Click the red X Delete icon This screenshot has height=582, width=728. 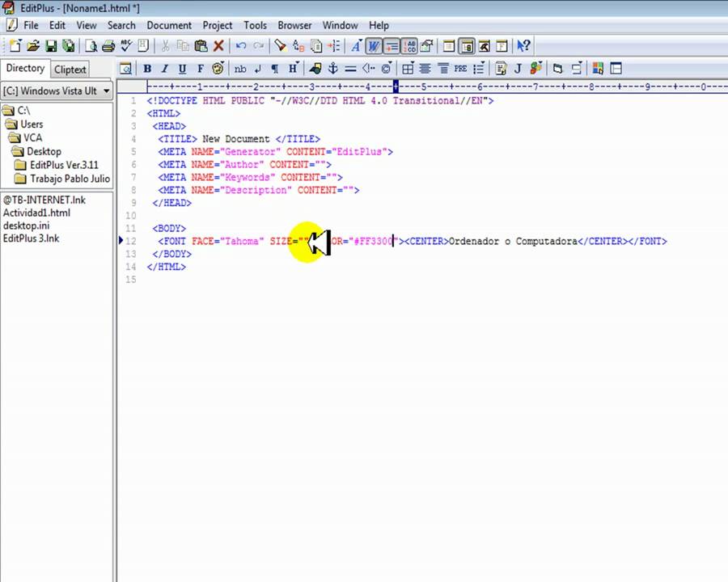click(218, 46)
